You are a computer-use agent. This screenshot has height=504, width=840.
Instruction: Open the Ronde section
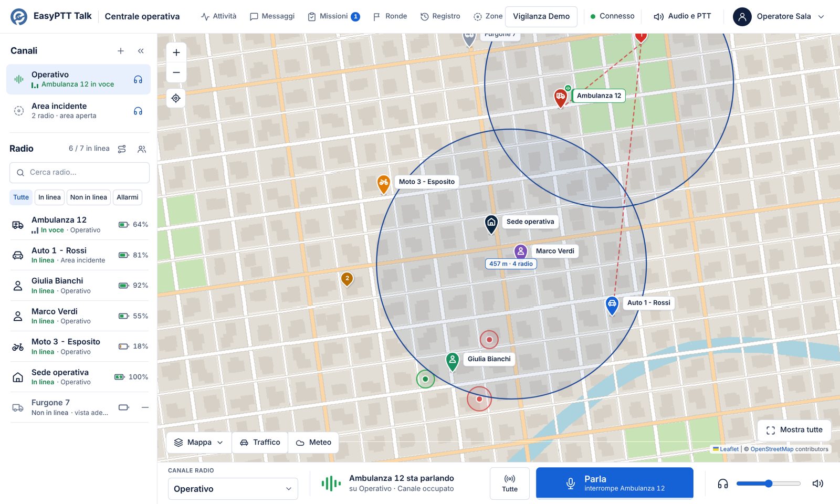[x=390, y=16]
